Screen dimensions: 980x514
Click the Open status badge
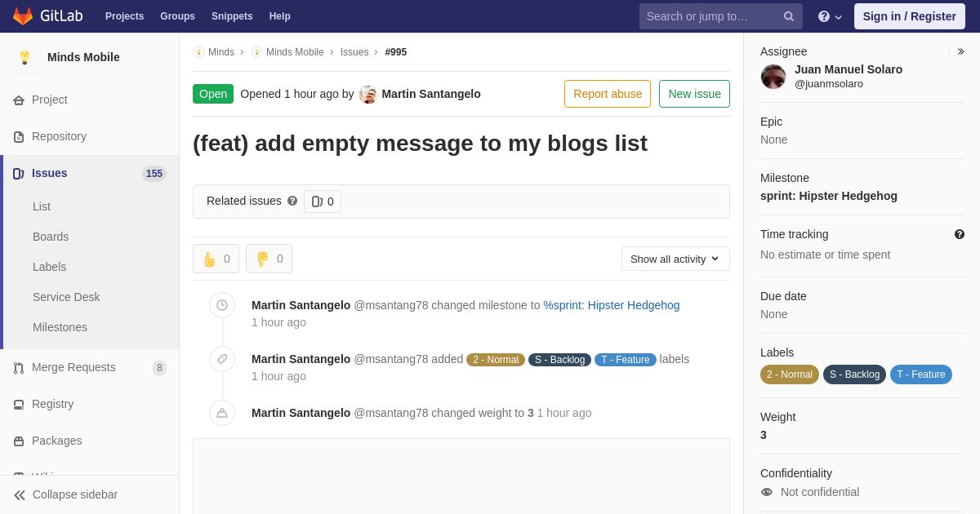point(213,94)
